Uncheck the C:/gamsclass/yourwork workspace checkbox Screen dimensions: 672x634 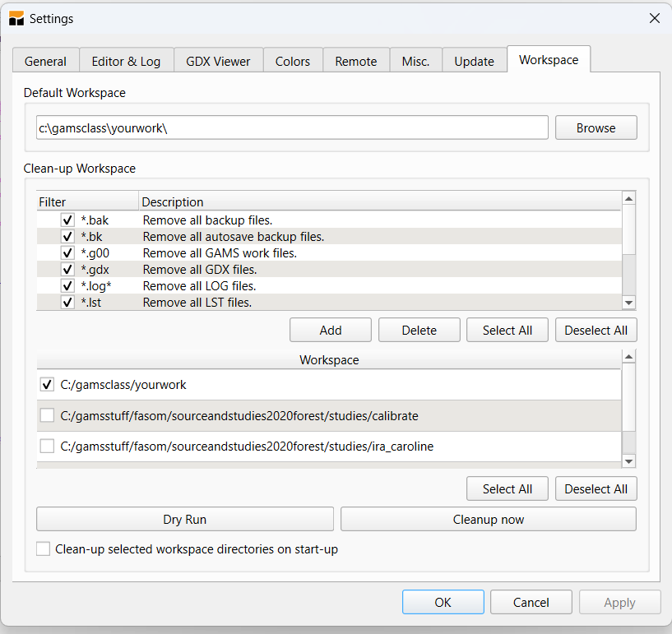tap(47, 384)
